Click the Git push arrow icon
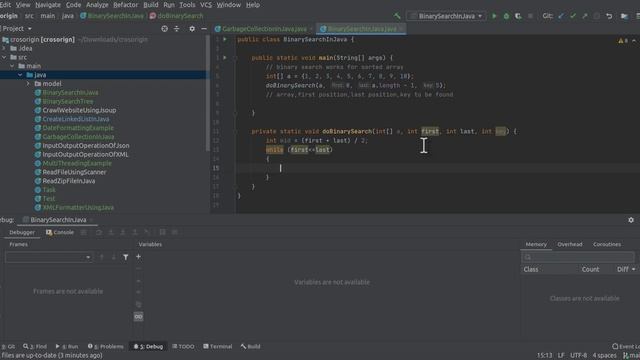Viewport: 640px width, 360px height. coord(585,16)
